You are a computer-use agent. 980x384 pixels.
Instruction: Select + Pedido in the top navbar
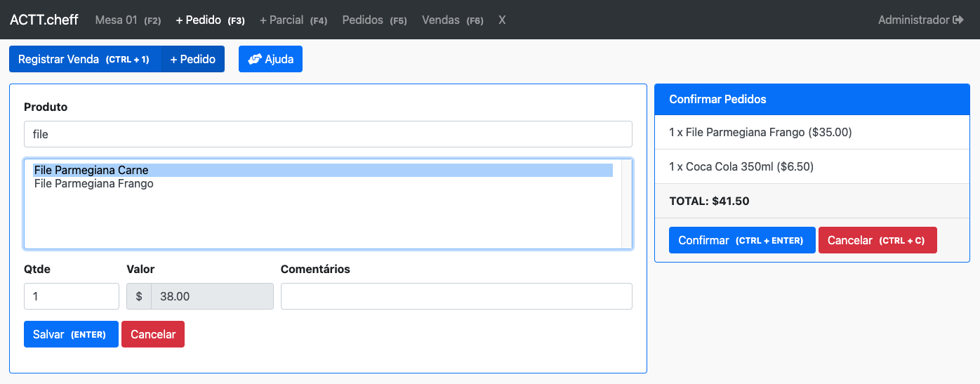click(x=210, y=20)
